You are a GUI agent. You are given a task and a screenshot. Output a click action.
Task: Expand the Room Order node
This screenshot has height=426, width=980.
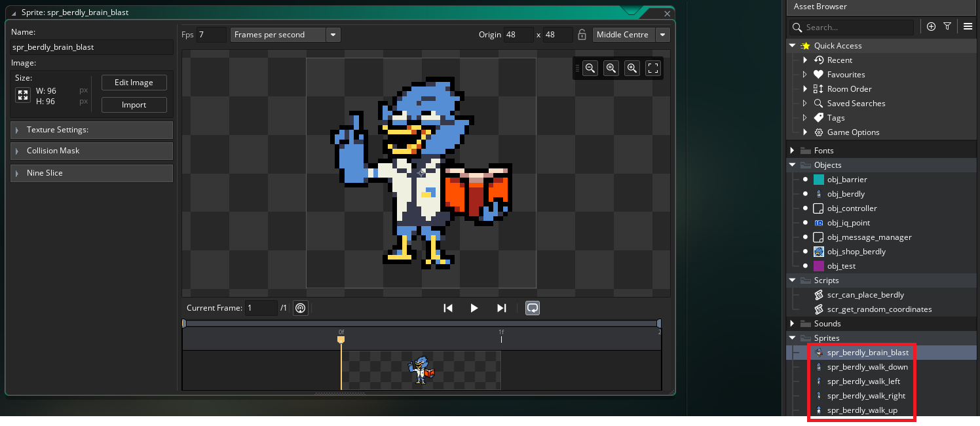[x=805, y=89]
